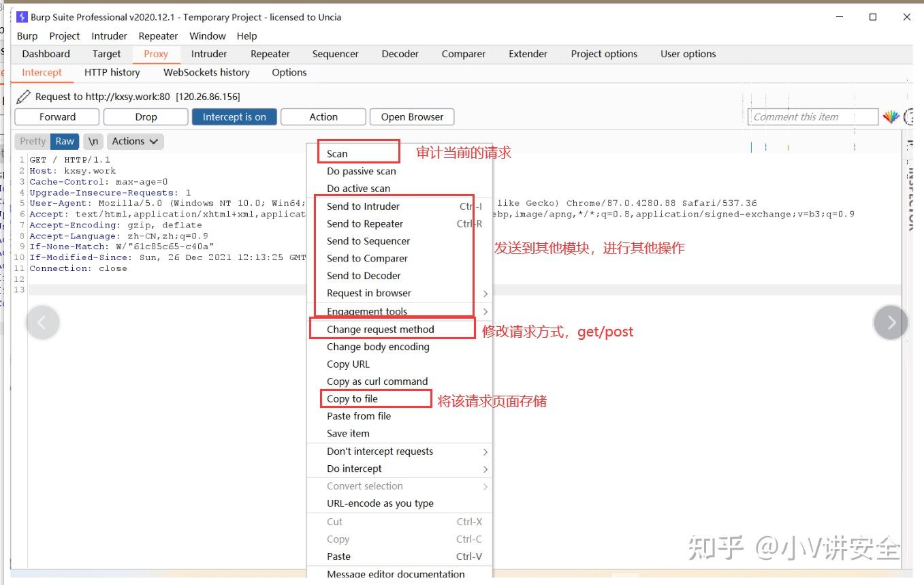Open the Actions dropdown
The image size is (924, 585).
tap(135, 141)
